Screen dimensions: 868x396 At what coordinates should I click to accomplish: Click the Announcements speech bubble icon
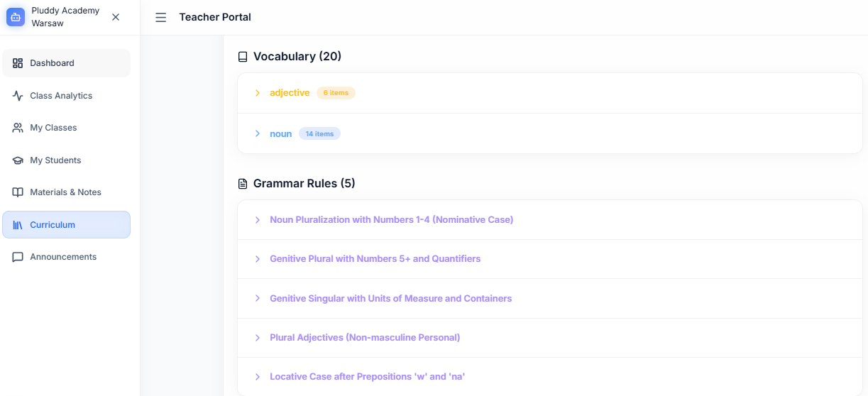(x=18, y=257)
